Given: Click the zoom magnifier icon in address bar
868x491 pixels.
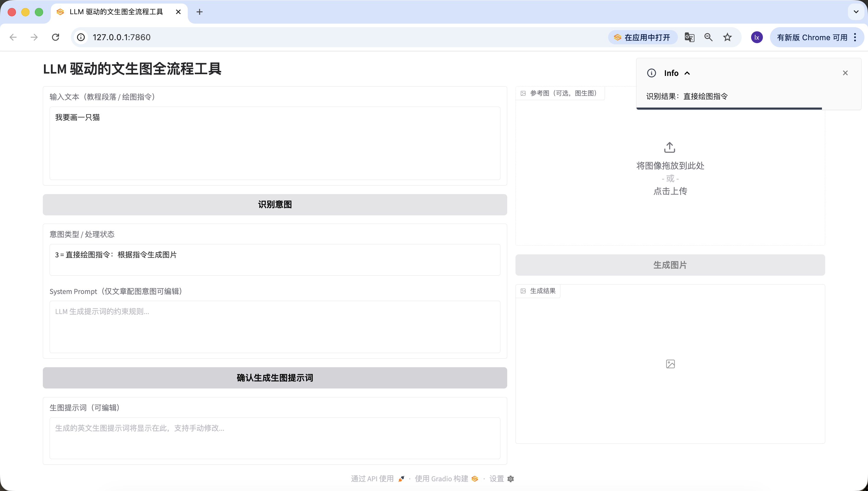Looking at the screenshot, I should click(x=708, y=37).
